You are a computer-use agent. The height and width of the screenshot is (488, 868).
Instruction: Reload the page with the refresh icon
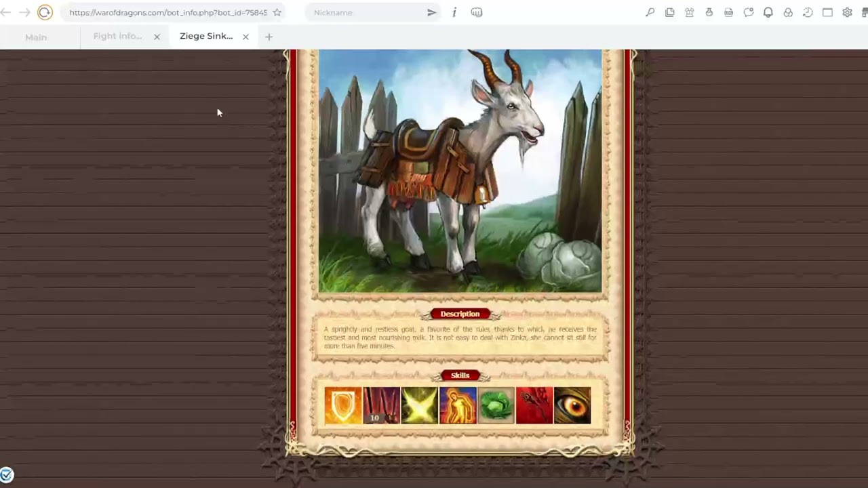click(45, 12)
